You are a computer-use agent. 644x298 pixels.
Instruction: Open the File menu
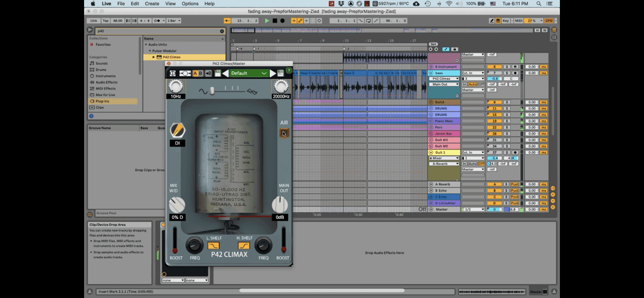pyautogui.click(x=121, y=4)
